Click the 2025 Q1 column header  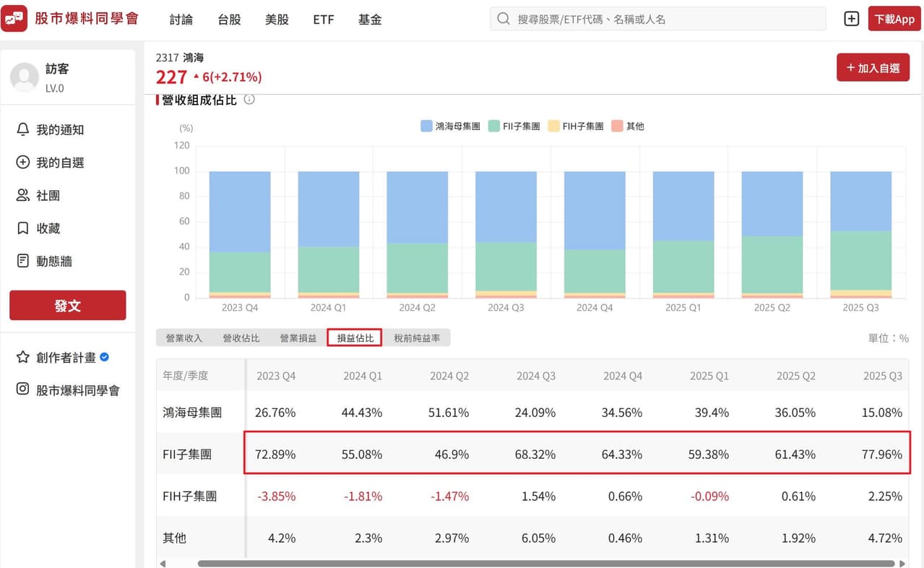[709, 376]
